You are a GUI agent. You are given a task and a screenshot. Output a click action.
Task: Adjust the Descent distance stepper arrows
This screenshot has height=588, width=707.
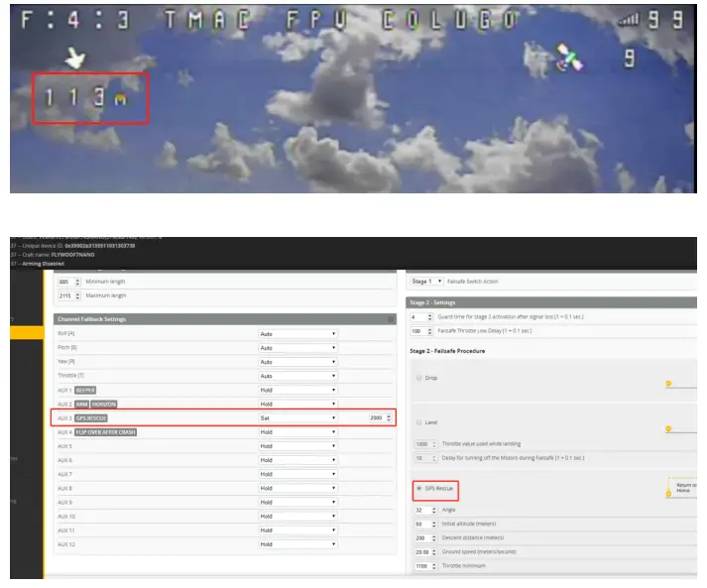point(434,538)
